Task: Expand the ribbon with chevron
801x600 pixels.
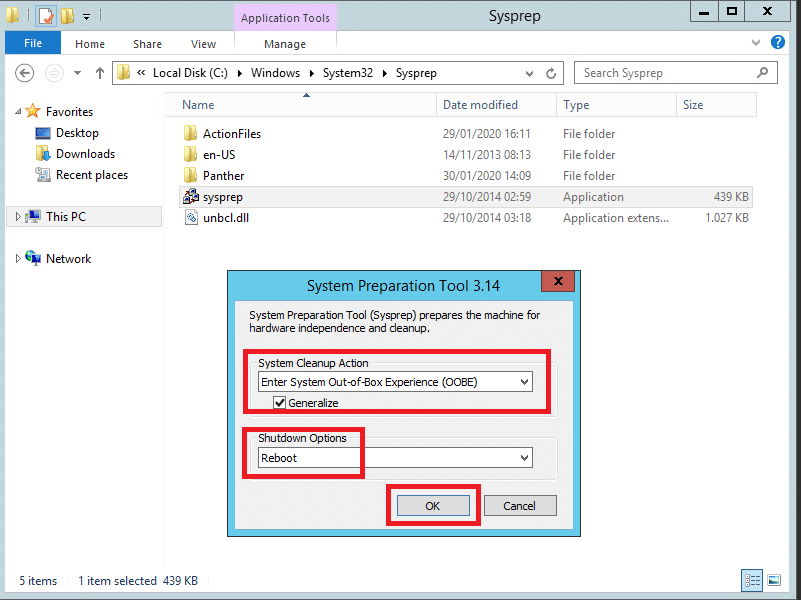Action: pos(756,43)
